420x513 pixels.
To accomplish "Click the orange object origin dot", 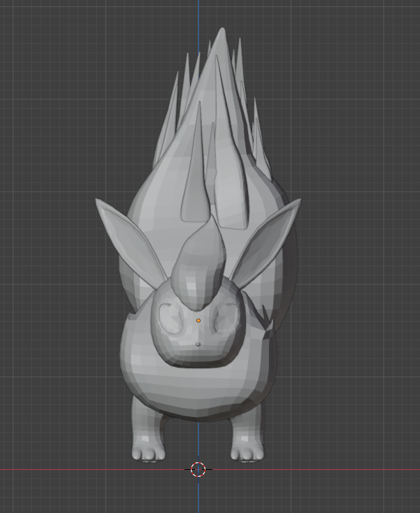I will 198,321.
